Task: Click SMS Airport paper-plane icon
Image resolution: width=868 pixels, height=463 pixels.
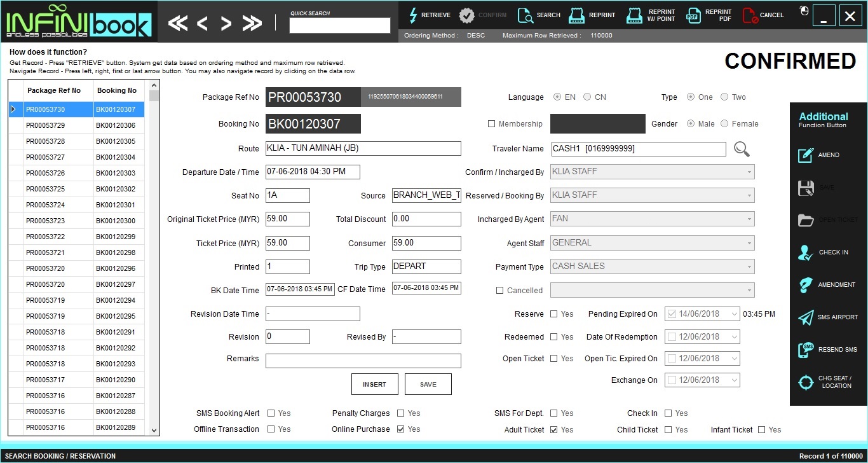Action: [806, 317]
